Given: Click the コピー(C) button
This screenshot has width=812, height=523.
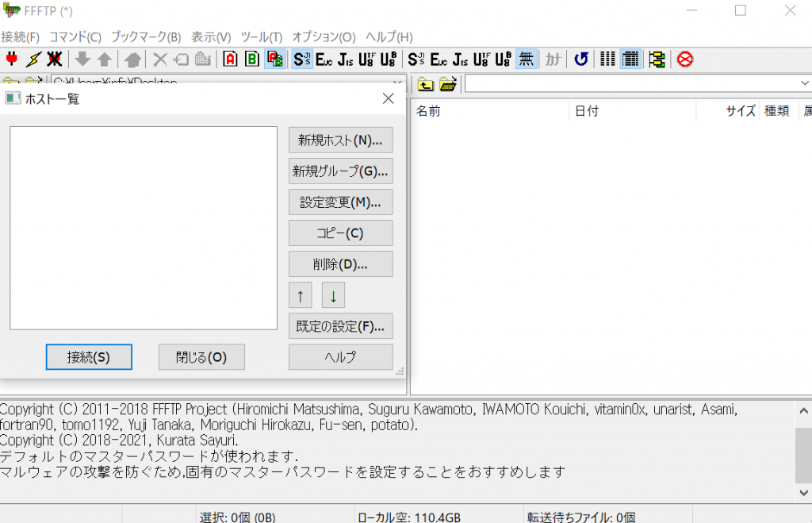Looking at the screenshot, I should [x=341, y=233].
